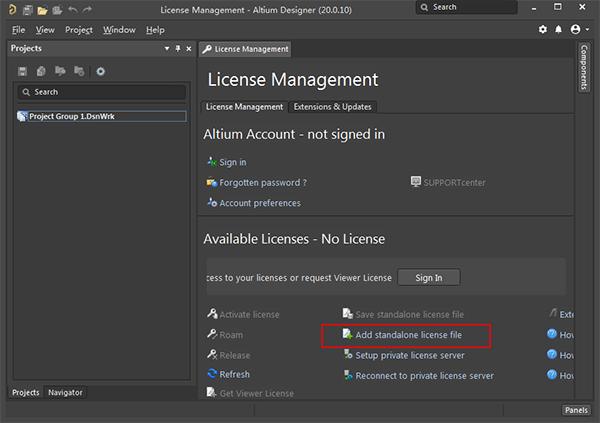
Task: Click Release license link
Action: 235,355
